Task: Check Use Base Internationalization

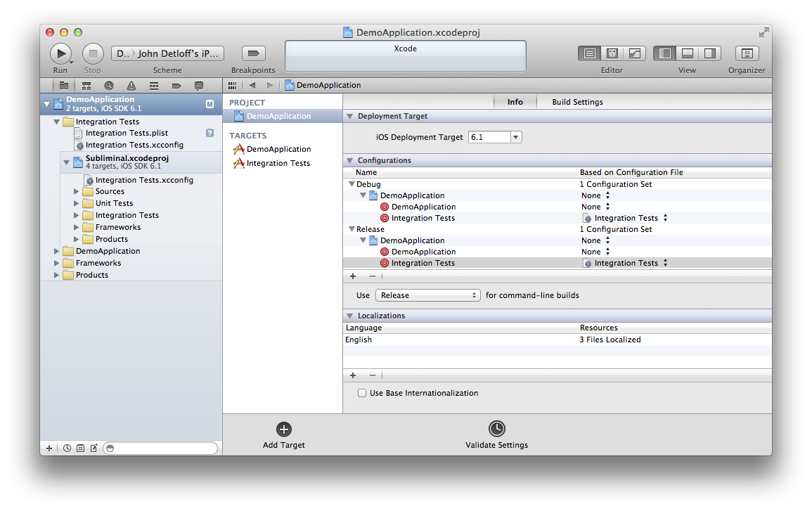Action: pyautogui.click(x=362, y=393)
